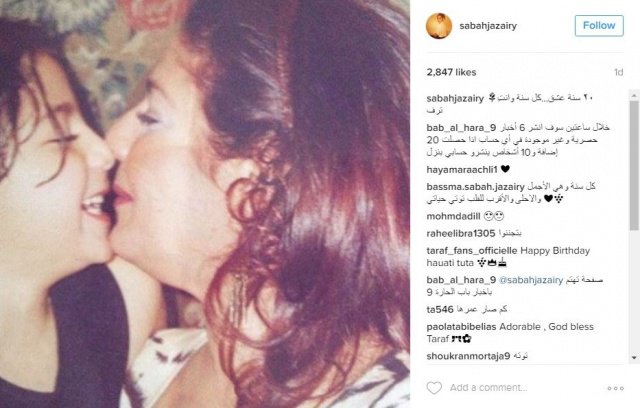Open hayamaraachli1 commenter profile
640x408 pixels.
click(x=462, y=169)
